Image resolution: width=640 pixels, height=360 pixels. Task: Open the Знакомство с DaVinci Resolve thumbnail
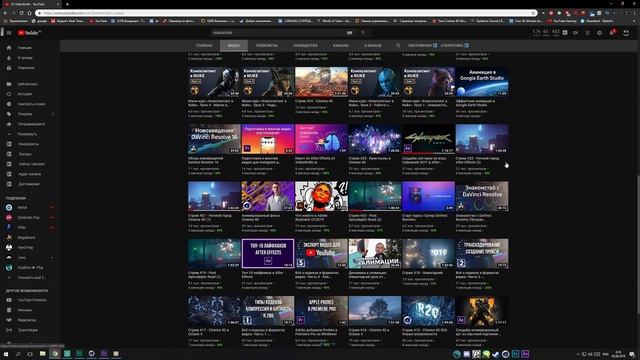(482, 196)
